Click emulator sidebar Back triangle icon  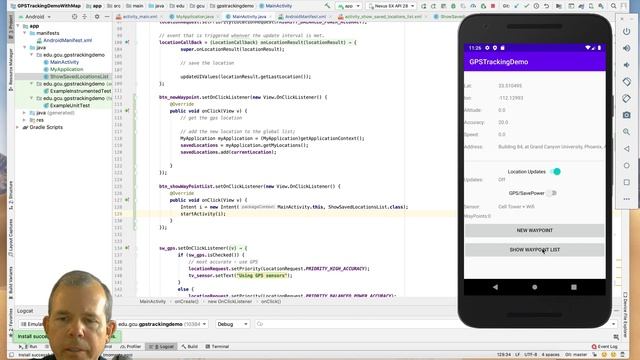click(x=627, y=149)
